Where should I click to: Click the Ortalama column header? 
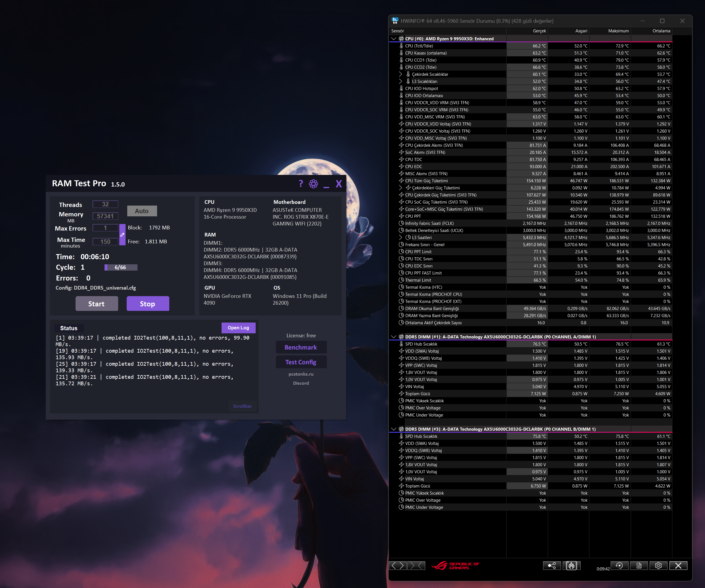point(651,31)
